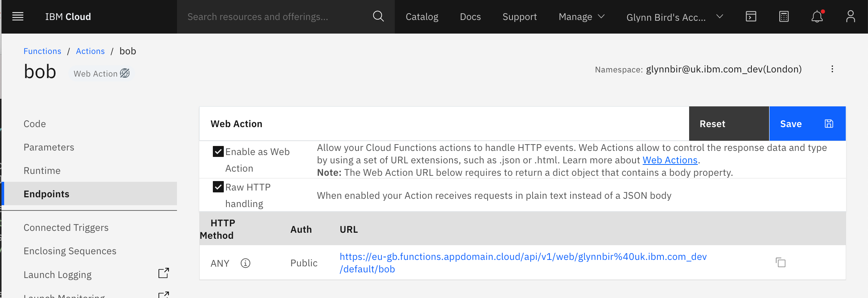Click the save disk icon

(x=829, y=124)
